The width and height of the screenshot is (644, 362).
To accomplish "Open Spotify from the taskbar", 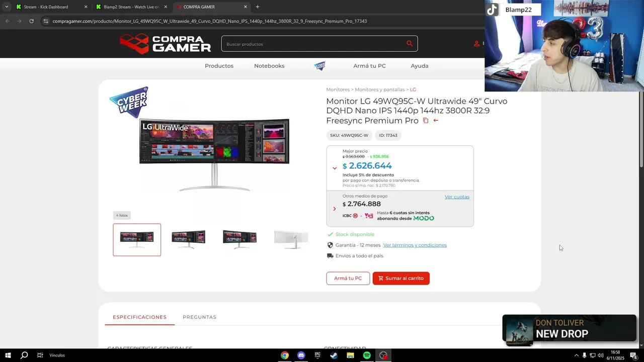I will [x=367, y=355].
